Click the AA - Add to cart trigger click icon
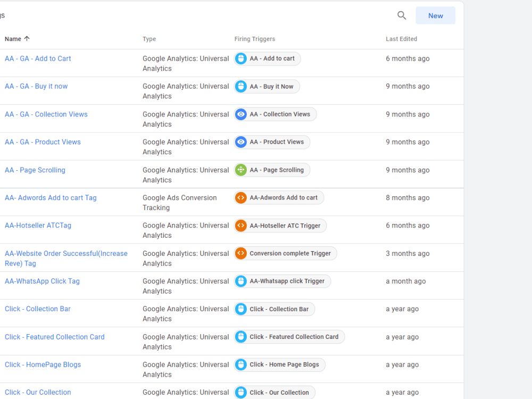 [x=241, y=59]
